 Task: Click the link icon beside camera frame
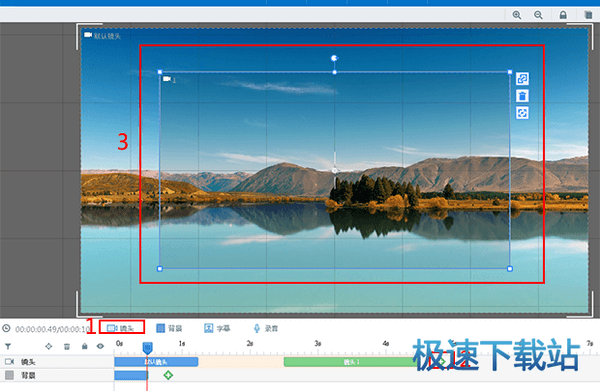click(x=522, y=79)
